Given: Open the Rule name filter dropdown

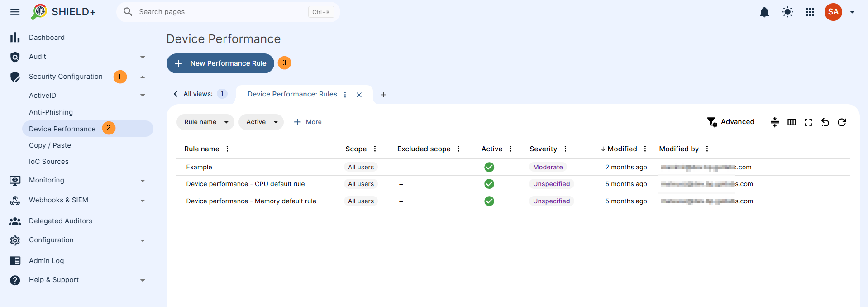Looking at the screenshot, I should pos(205,122).
